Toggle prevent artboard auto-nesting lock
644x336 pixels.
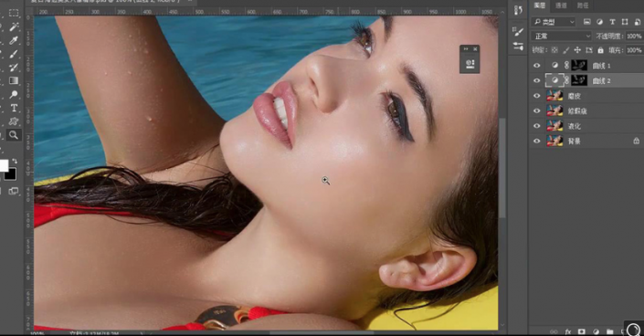(589, 50)
